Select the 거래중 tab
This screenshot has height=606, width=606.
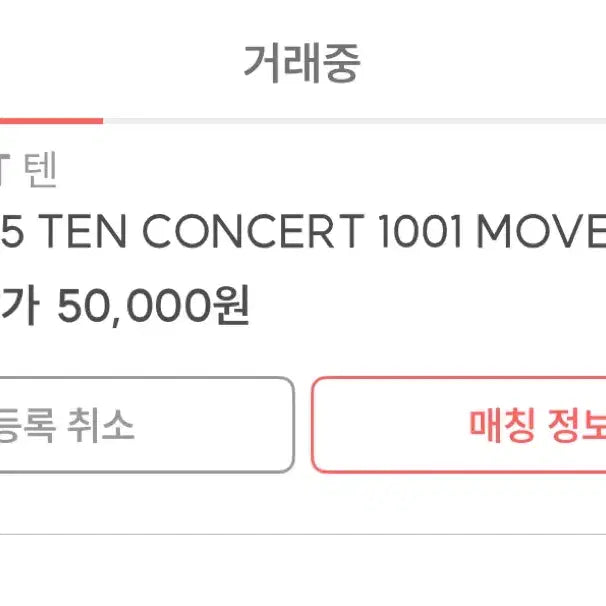302,64
